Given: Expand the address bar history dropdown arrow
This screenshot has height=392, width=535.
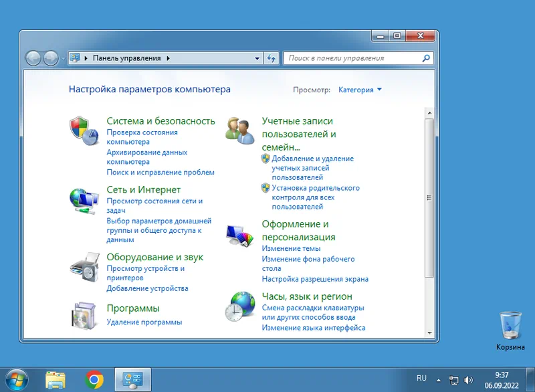Looking at the screenshot, I should coord(257,58).
